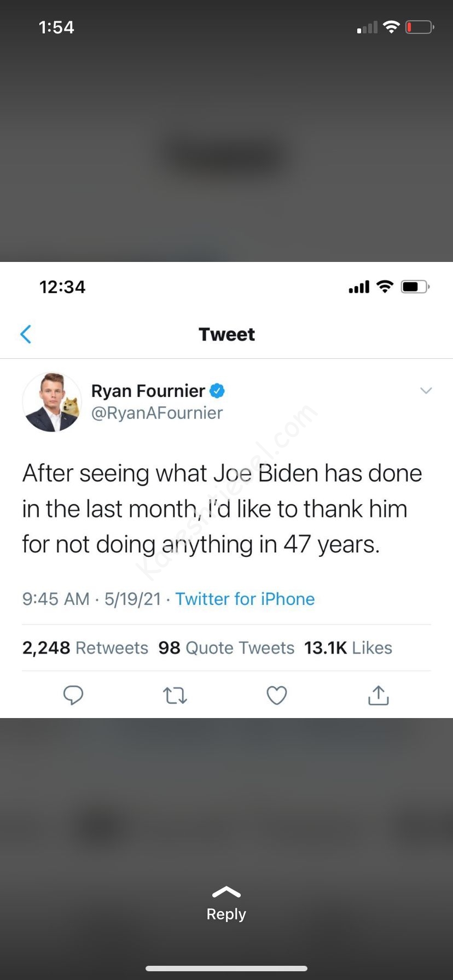
Task: Tap the speech bubble reply icon
Action: click(73, 695)
